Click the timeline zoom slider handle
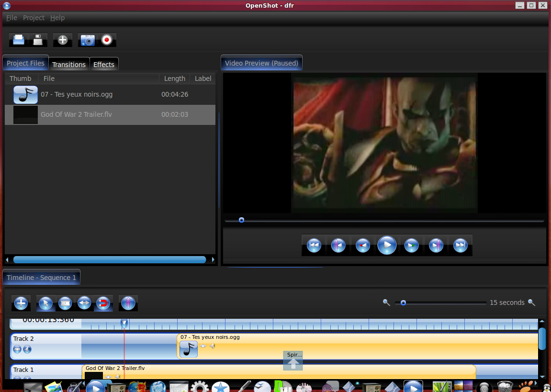The width and height of the screenshot is (551, 392). [x=404, y=302]
